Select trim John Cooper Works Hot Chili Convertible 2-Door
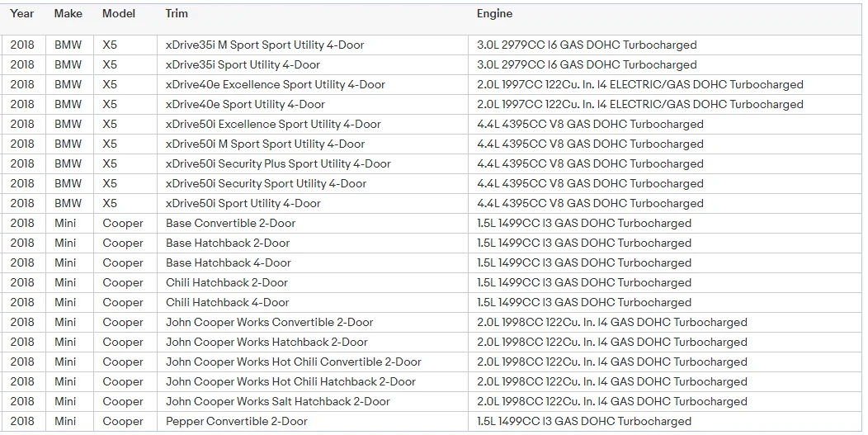The image size is (868, 435). tap(294, 362)
